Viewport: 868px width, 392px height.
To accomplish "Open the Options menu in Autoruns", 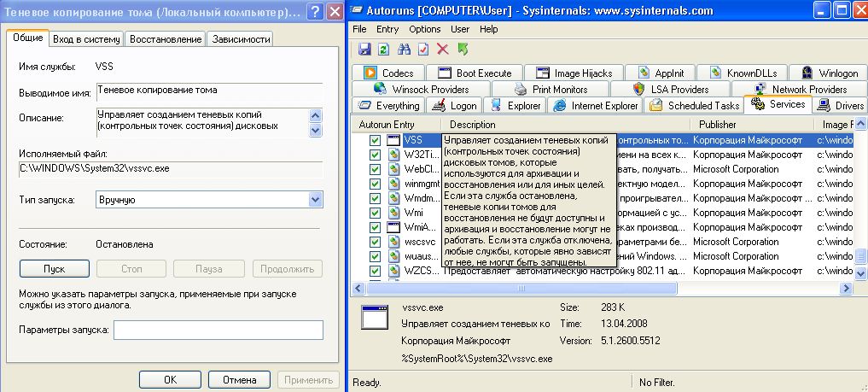I will (x=425, y=29).
